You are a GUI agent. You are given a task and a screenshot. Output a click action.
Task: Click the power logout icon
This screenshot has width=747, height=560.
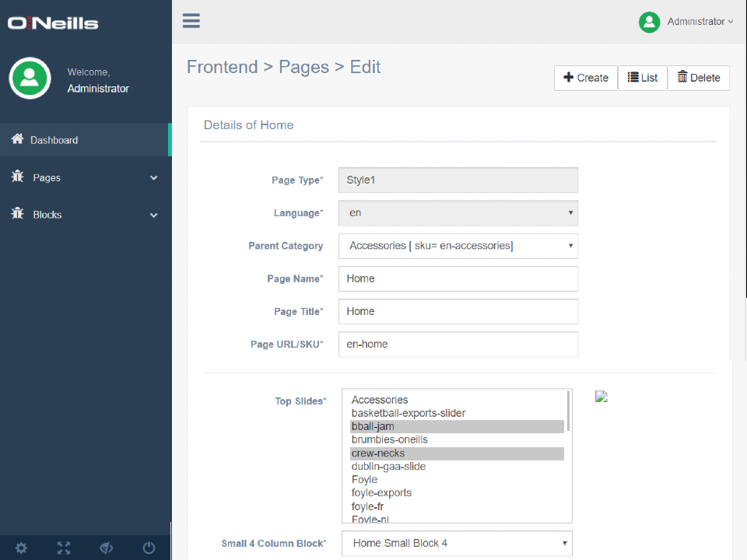[x=149, y=548]
